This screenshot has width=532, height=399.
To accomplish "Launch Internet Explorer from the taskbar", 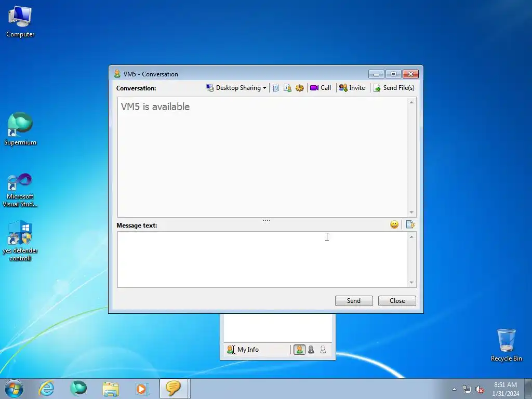I will coord(46,389).
